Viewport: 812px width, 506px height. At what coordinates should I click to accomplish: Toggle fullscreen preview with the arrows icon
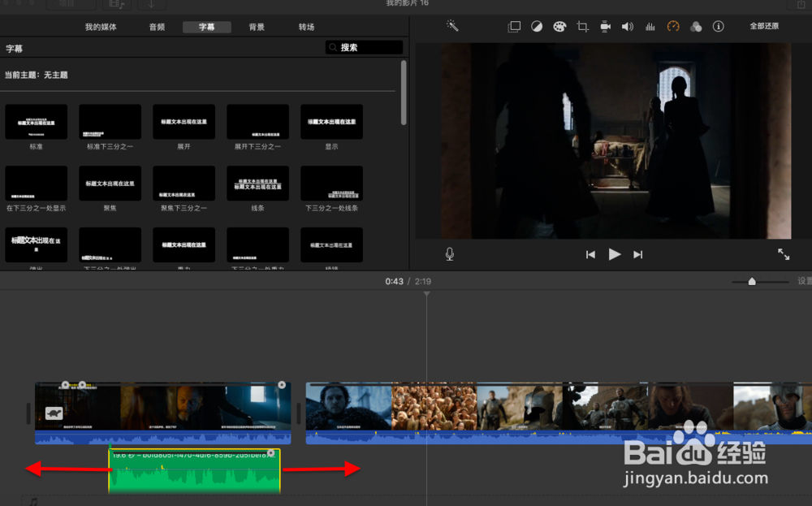click(784, 253)
